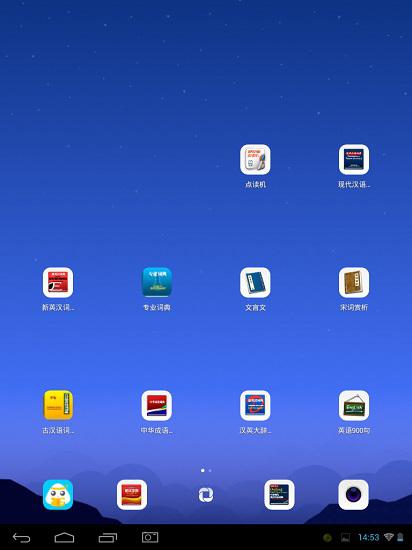
Task: Switch to second home screen page dot
Action: click(x=210, y=470)
